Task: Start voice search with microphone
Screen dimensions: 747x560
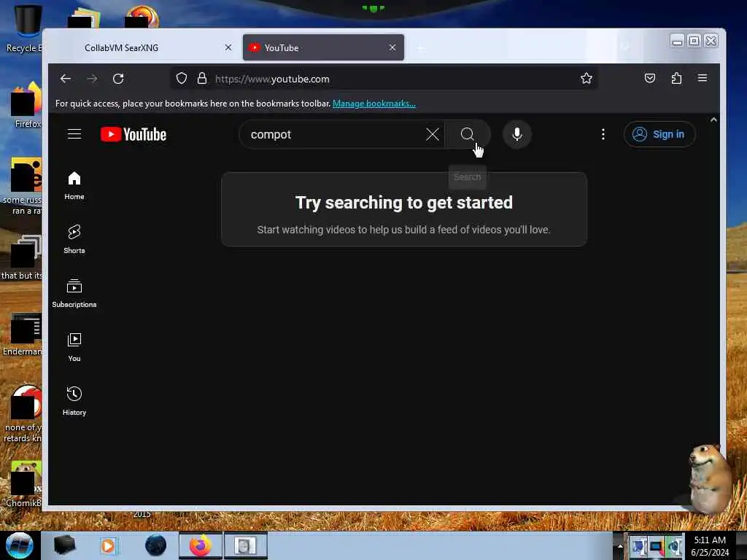Action: [517, 134]
